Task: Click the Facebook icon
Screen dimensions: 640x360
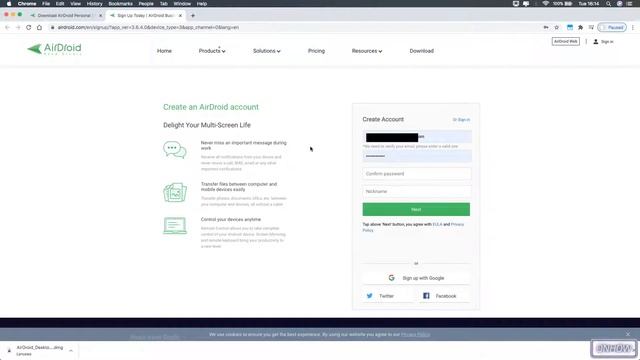Action: (426, 296)
